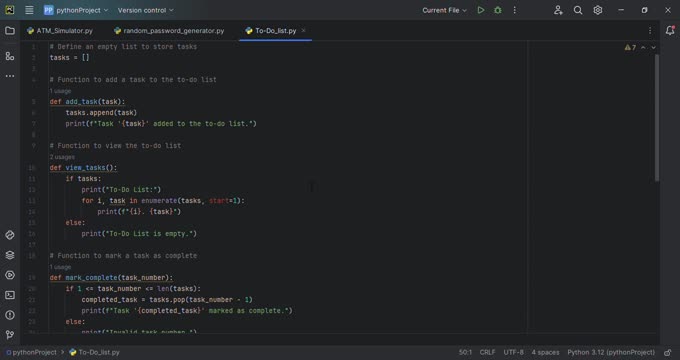The image size is (680, 360).
Task: Open editor tabs options menu
Action: pos(650,31)
